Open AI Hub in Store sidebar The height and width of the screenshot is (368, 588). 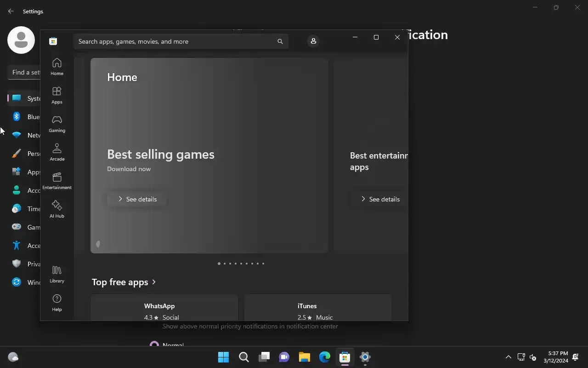pyautogui.click(x=57, y=210)
